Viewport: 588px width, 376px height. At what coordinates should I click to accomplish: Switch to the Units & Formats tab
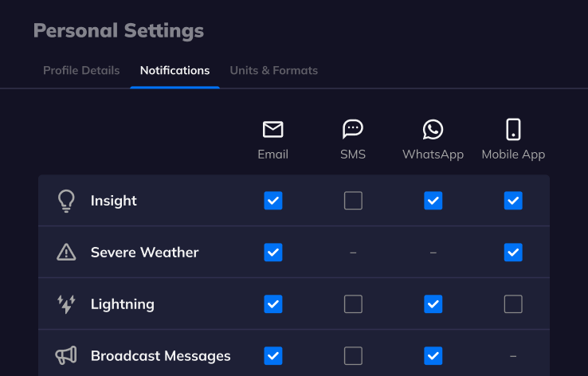pos(274,70)
